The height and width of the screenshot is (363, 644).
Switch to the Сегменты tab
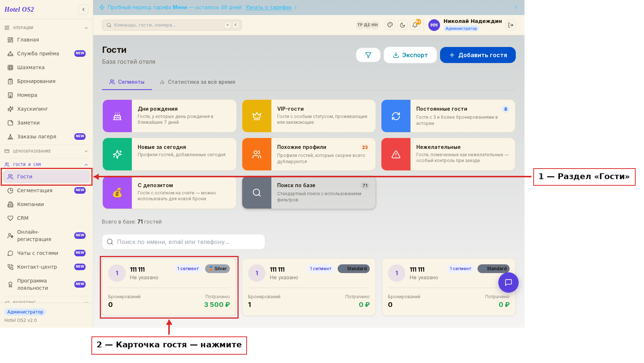(127, 82)
